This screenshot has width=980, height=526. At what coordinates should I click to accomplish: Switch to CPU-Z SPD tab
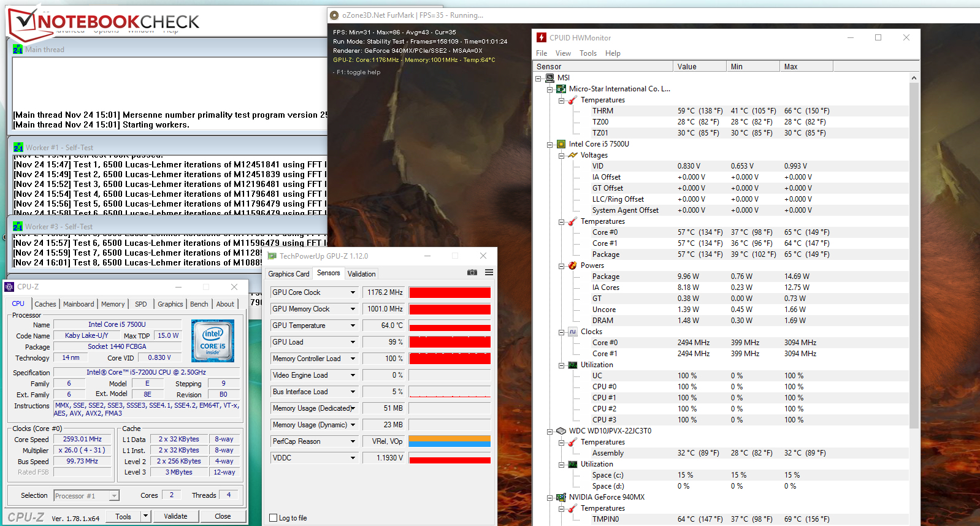click(141, 304)
